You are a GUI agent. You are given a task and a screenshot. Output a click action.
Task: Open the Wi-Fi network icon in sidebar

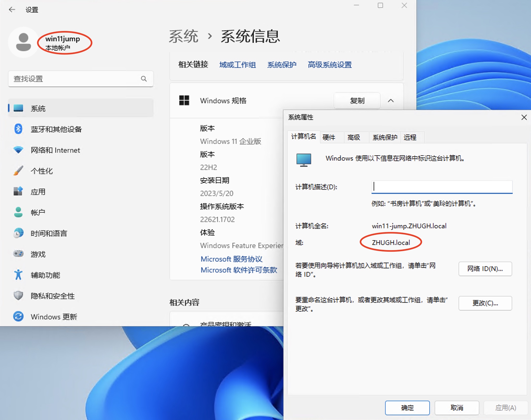(18, 150)
